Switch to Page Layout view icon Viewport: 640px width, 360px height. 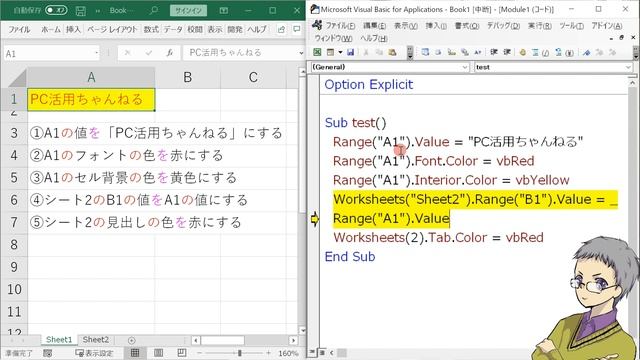click(x=158, y=353)
